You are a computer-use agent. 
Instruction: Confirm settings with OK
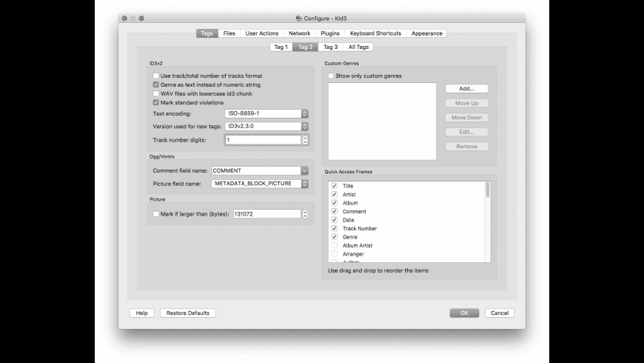click(464, 313)
